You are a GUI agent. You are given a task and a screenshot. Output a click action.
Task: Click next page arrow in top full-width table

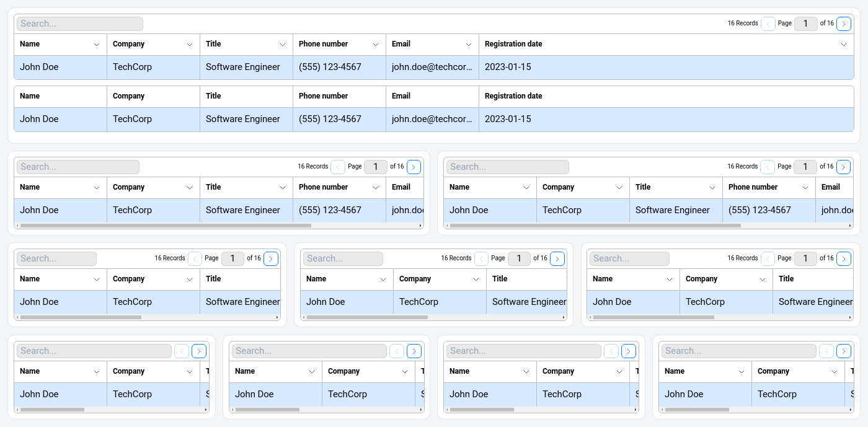click(843, 24)
